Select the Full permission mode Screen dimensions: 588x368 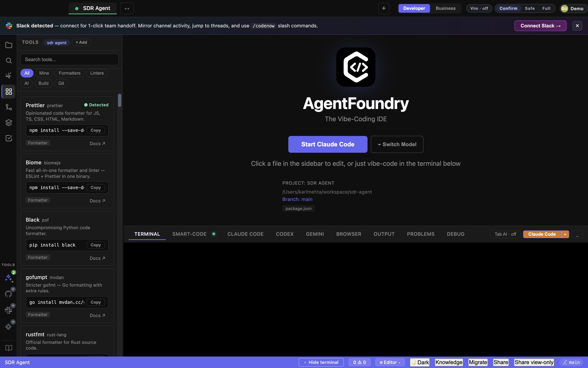click(x=546, y=8)
